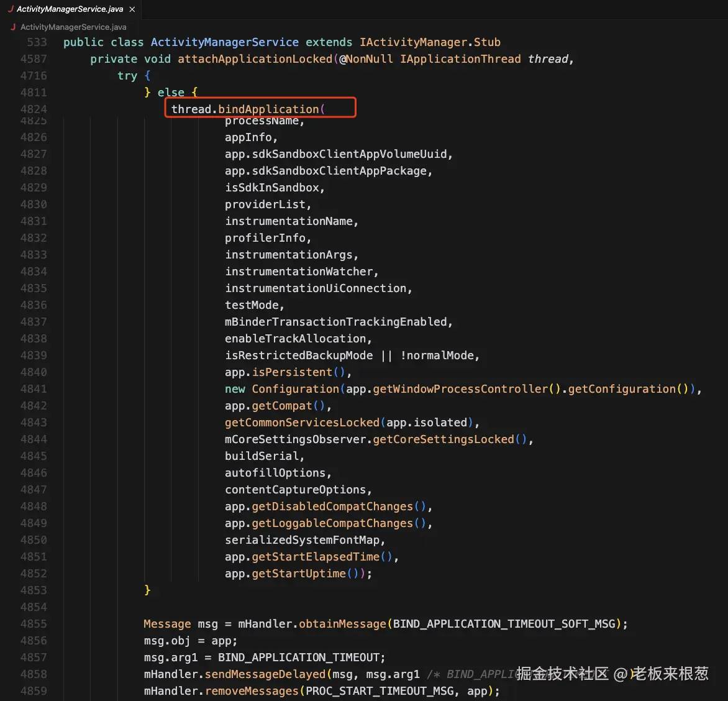Click getWindowProcessController method call
Image resolution: width=728 pixels, height=701 pixels.
click(460, 389)
